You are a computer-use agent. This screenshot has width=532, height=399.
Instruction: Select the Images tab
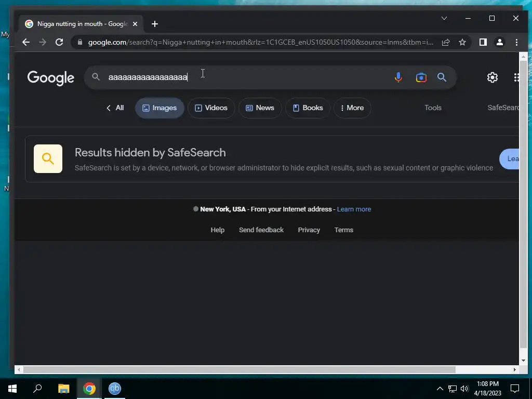point(159,108)
